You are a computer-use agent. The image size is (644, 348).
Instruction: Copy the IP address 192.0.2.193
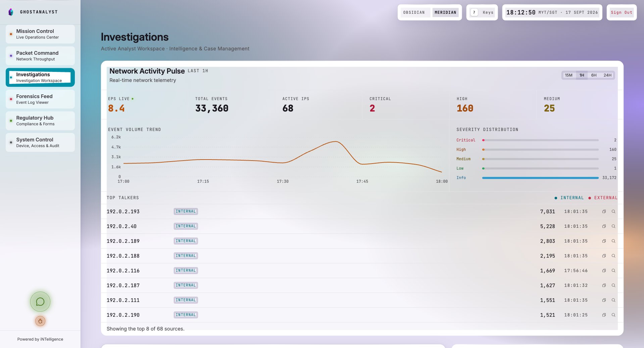click(604, 212)
